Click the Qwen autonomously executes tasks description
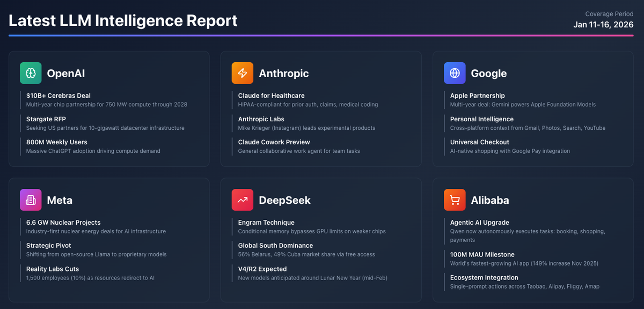 (528, 236)
